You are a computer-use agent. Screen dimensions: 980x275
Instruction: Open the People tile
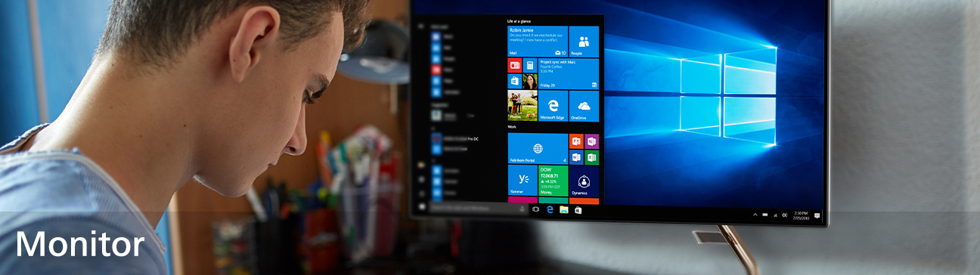pyautogui.click(x=583, y=42)
